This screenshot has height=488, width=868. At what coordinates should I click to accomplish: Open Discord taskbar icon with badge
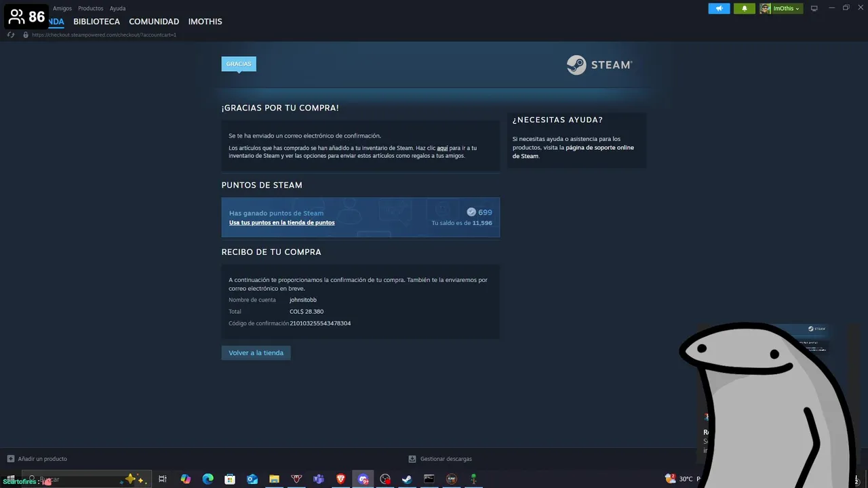pyautogui.click(x=363, y=479)
